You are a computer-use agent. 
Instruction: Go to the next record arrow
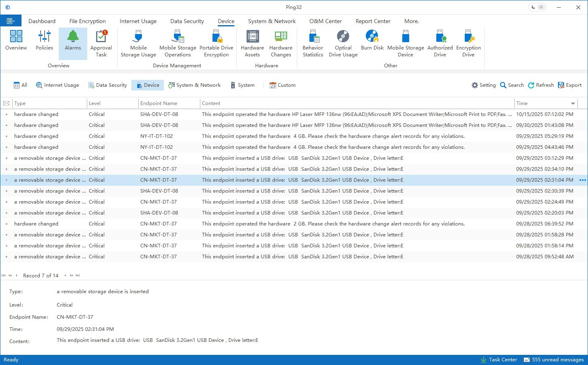coord(65,276)
